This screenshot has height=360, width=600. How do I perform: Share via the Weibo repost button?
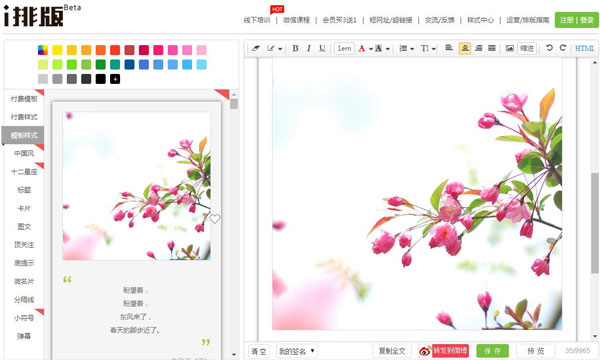[x=444, y=350]
